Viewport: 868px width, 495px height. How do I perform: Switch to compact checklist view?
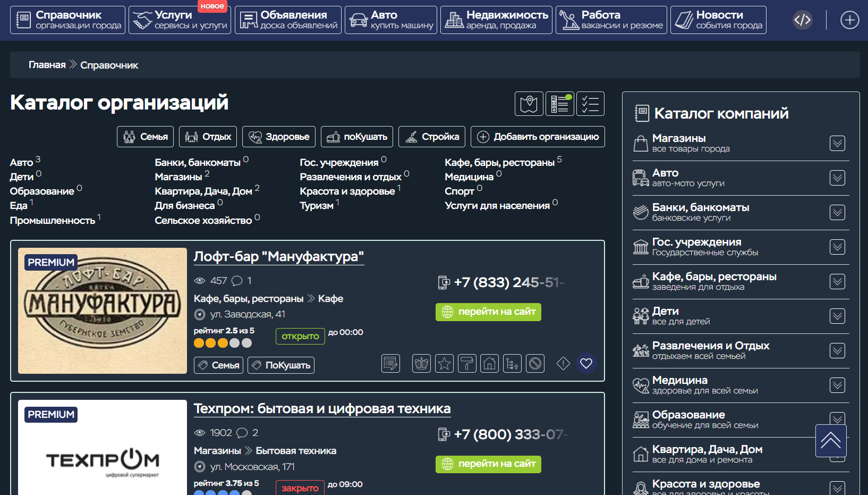click(x=590, y=104)
